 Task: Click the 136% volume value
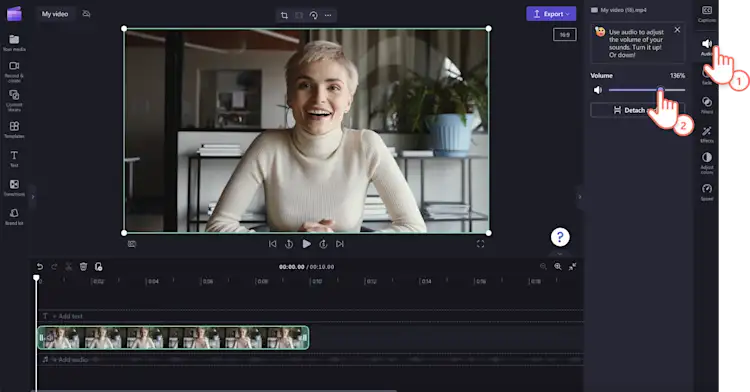(677, 76)
